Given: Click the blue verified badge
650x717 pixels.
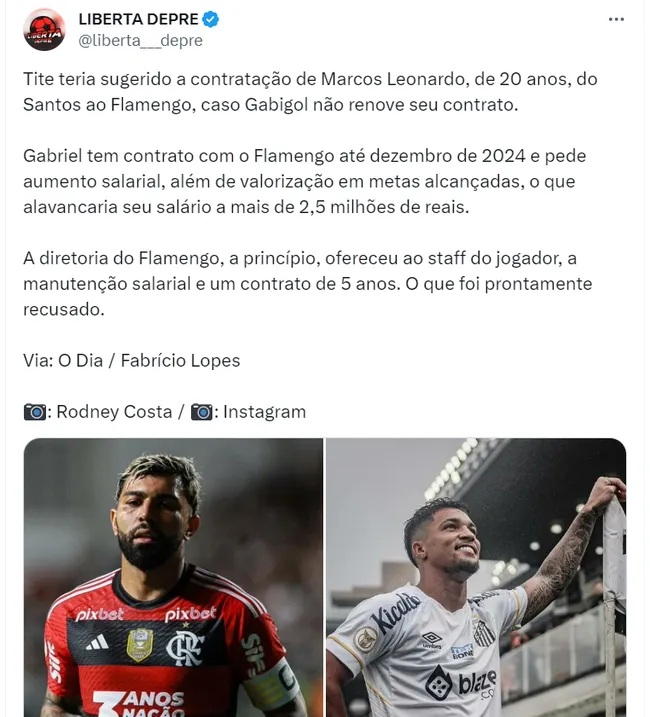Looking at the screenshot, I should tap(211, 20).
